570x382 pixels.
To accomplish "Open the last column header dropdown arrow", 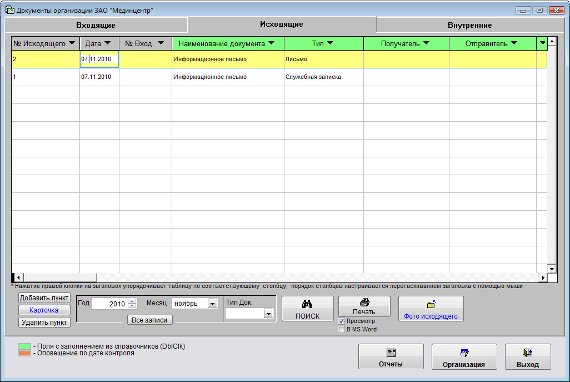I will coord(542,43).
